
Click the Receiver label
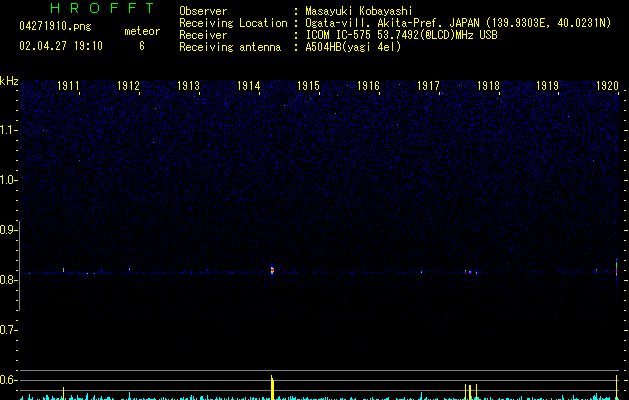[203, 35]
